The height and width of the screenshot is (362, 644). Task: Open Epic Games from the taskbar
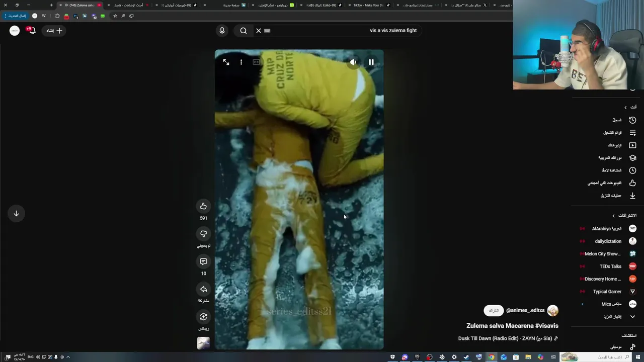417,357
